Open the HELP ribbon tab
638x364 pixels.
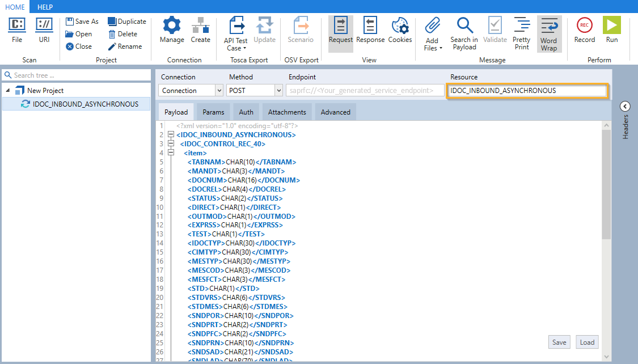45,7
